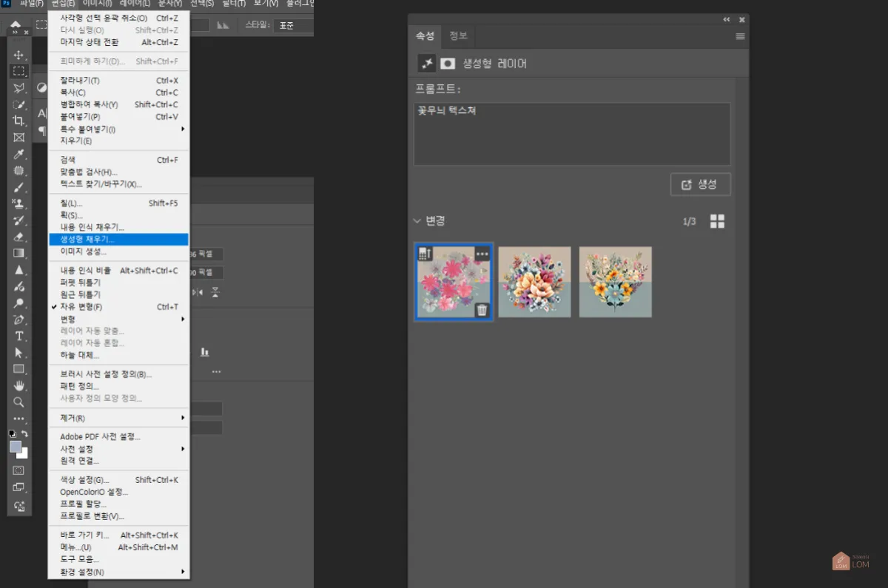This screenshot has width=888, height=588.
Task: Collapse the properties panel double-arrow
Action: click(x=727, y=20)
